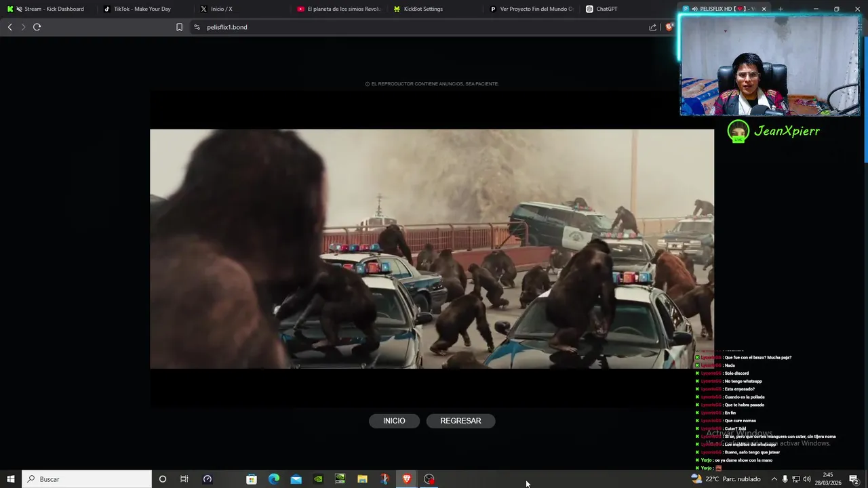Go forward to the next browser page
Image resolution: width=868 pixels, height=488 pixels.
[x=23, y=27]
